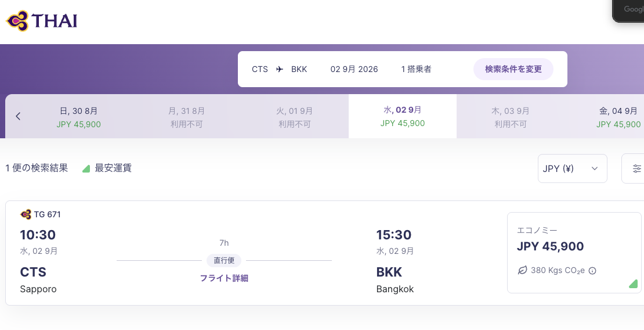Select the 日, 30 8月 date tab
The height and width of the screenshot is (330, 644).
pos(78,117)
